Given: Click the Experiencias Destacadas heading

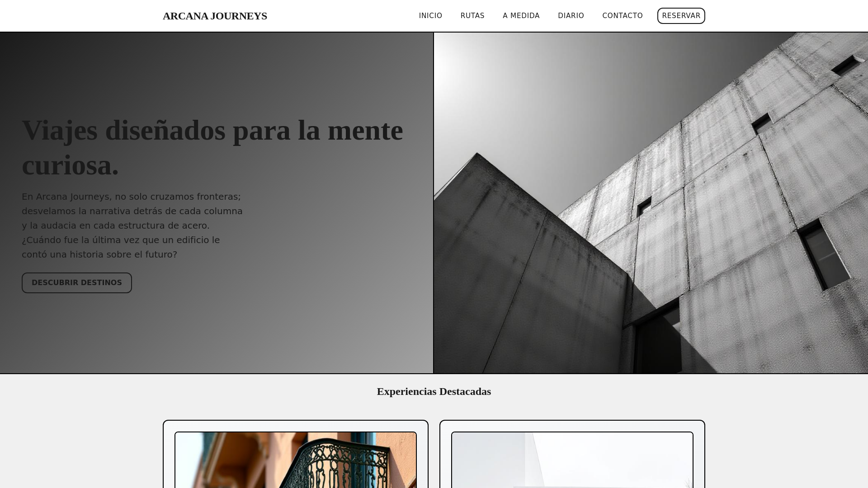Looking at the screenshot, I should click(x=434, y=392).
